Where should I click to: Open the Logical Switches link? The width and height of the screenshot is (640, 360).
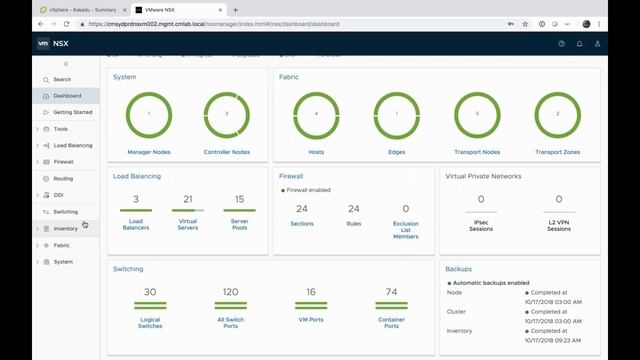[x=150, y=323]
